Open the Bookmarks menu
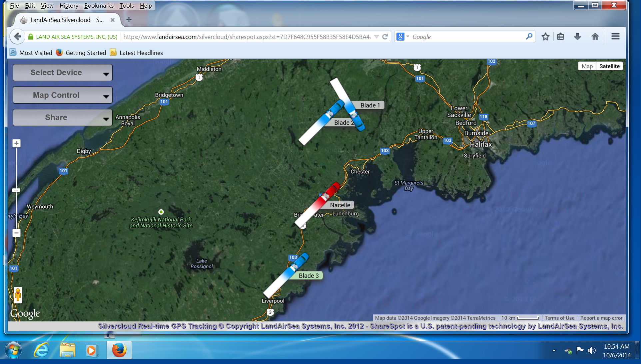The width and height of the screenshot is (641, 364). click(99, 5)
